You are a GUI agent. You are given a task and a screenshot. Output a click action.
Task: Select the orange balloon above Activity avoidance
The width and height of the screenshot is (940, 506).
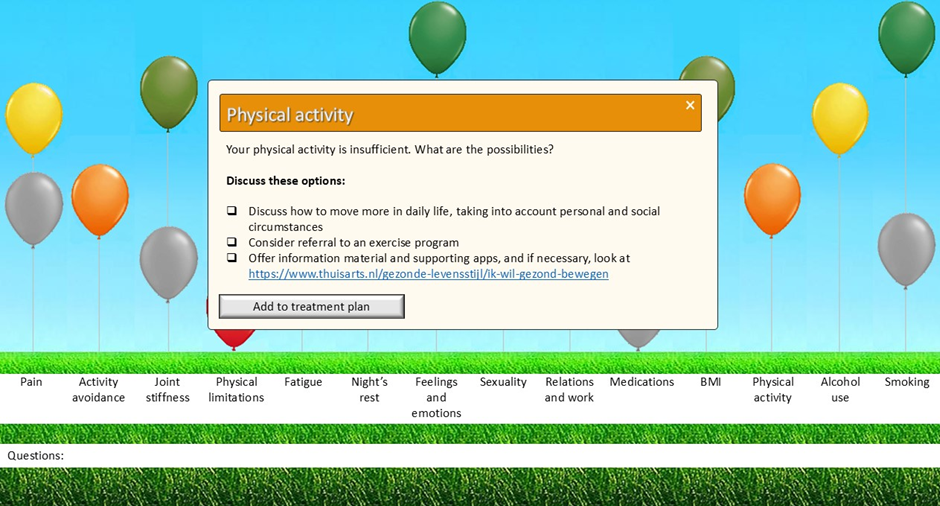click(100, 199)
